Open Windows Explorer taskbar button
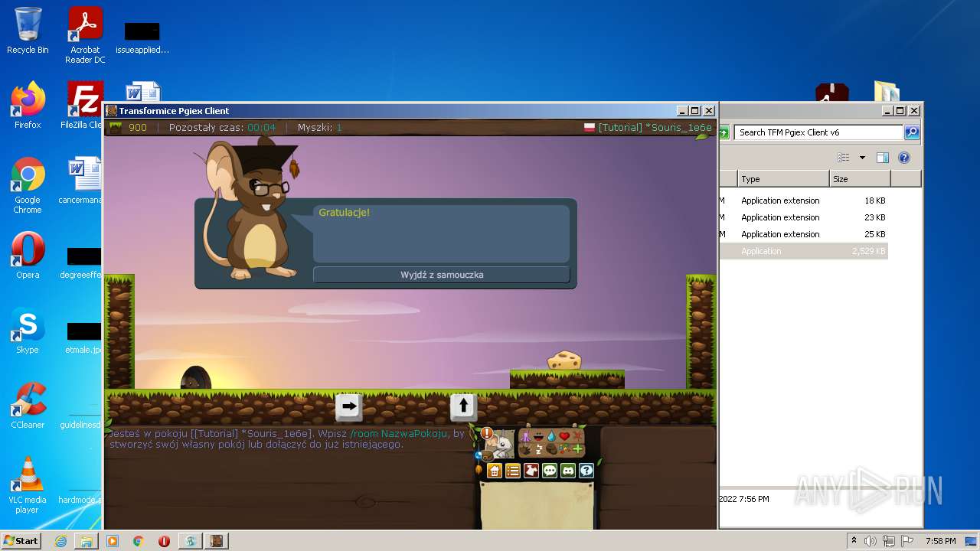 87,541
